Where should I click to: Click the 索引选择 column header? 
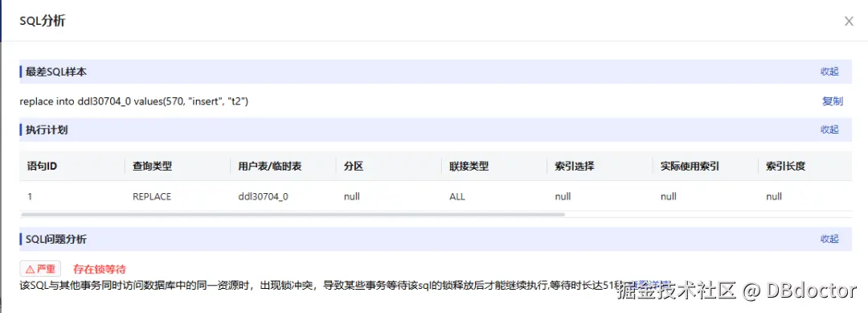(575, 167)
